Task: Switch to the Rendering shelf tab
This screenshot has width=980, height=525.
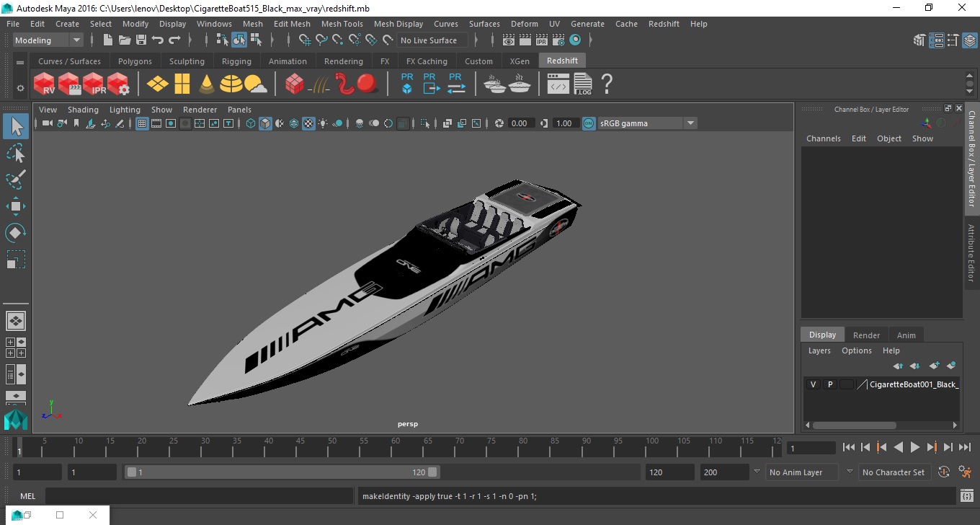Action: tap(343, 61)
